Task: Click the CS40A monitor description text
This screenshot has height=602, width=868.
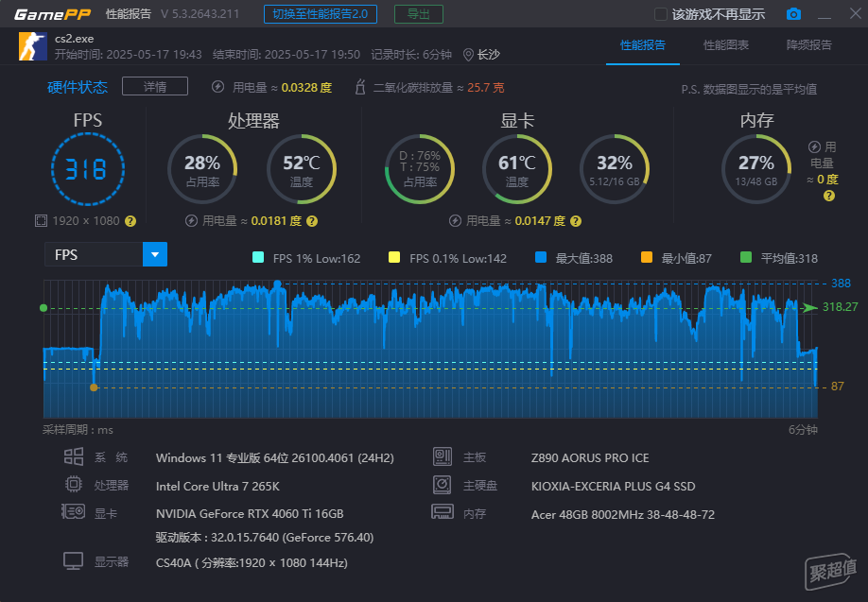Action: click(x=252, y=562)
